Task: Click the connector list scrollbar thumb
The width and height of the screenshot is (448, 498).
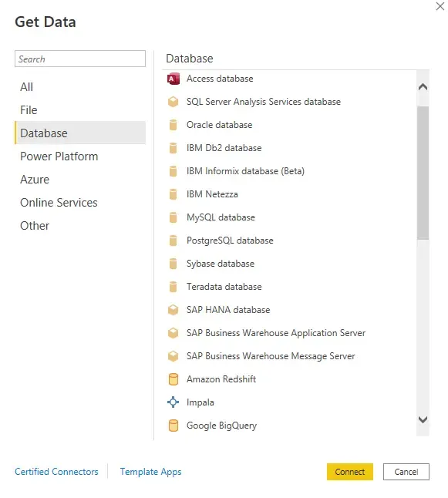Action: point(423,173)
